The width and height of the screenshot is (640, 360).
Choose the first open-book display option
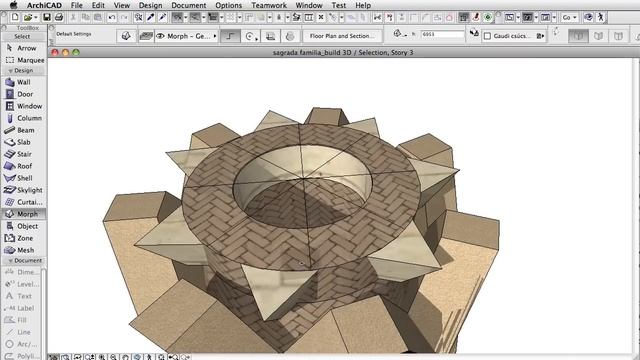[x=578, y=36]
